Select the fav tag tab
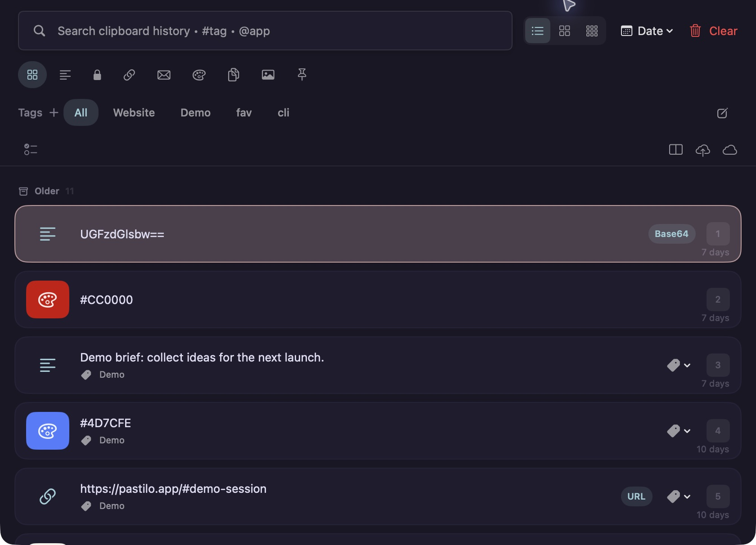The width and height of the screenshot is (756, 545). [x=244, y=112]
